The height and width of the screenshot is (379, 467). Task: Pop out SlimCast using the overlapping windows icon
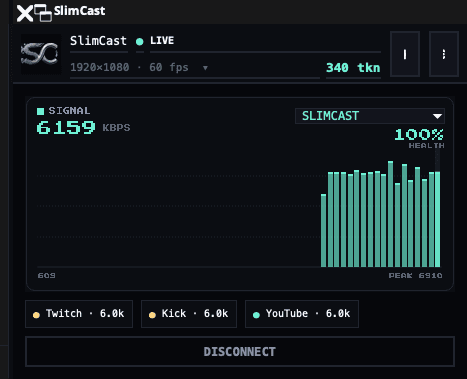(x=43, y=13)
